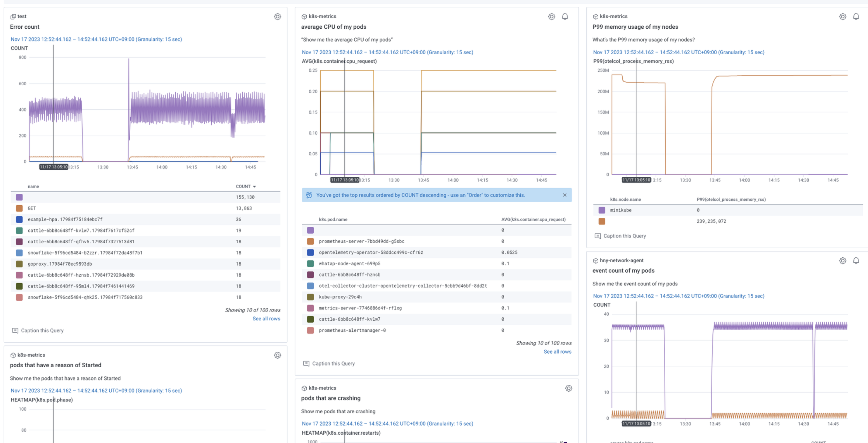Select the opentelemetry-operator pod row
Image resolution: width=868 pixels, height=443 pixels.
click(x=371, y=253)
